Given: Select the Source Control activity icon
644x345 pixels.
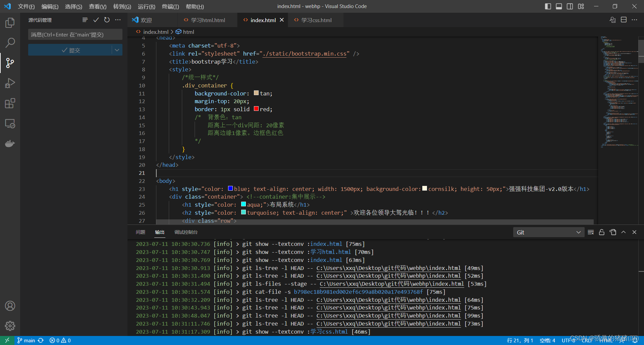Looking at the screenshot, I should pyautogui.click(x=10, y=63).
